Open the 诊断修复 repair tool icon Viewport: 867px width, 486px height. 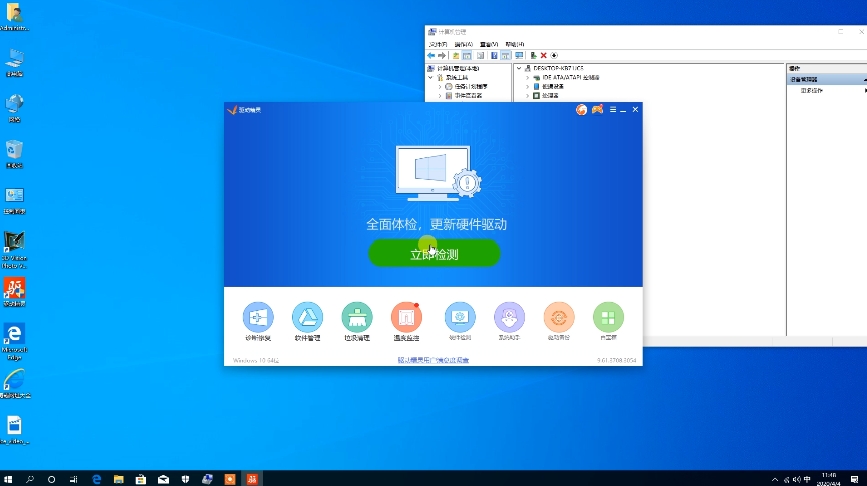[258, 317]
